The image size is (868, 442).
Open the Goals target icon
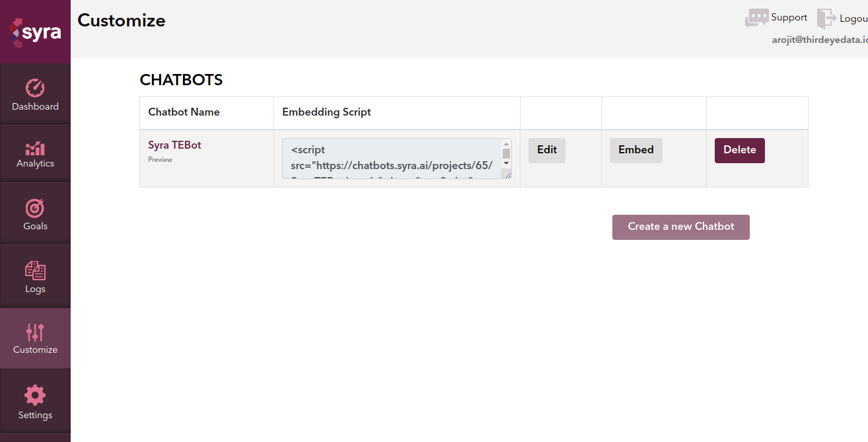pos(35,208)
